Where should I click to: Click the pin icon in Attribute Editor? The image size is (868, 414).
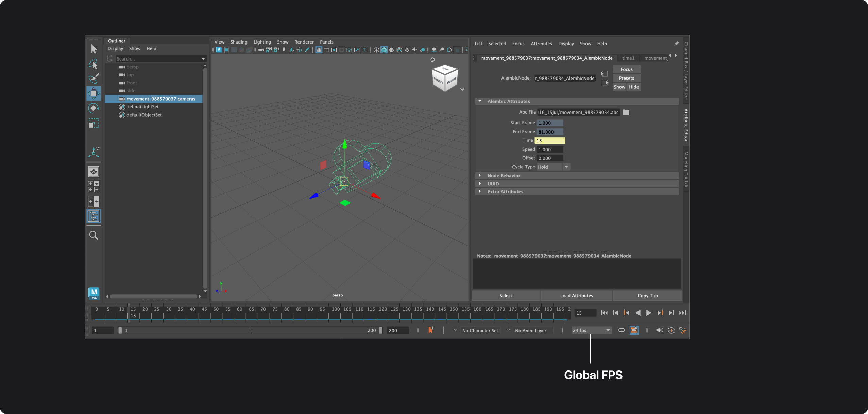coord(677,44)
